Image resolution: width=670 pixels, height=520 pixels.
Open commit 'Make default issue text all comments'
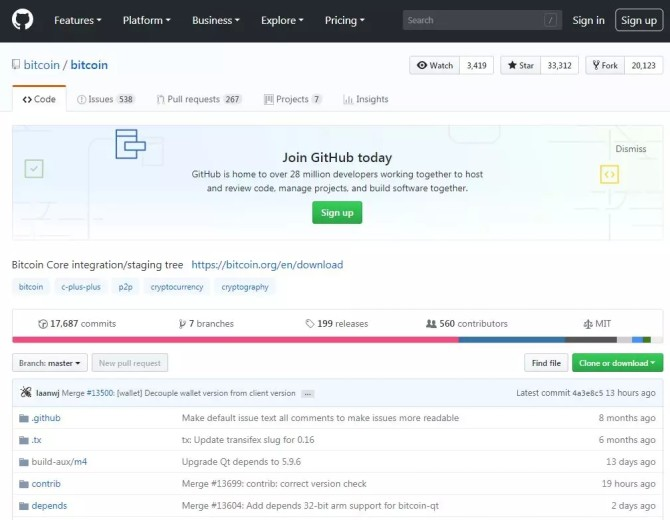(320, 418)
